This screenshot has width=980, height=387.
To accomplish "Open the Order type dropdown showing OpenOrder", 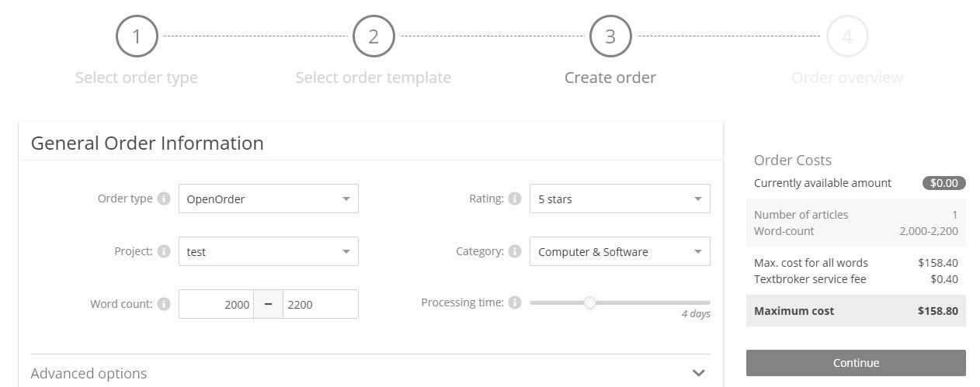I will [269, 199].
